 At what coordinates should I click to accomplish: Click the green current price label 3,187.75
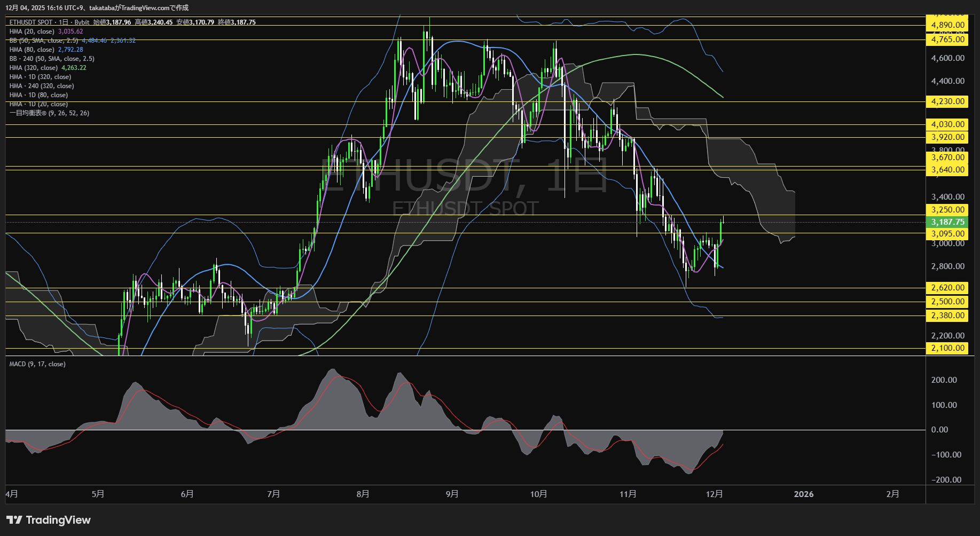click(x=947, y=222)
